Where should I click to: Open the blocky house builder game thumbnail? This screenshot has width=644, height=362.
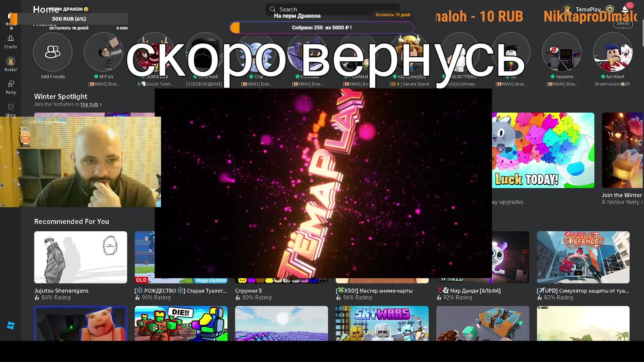[x=483, y=323]
